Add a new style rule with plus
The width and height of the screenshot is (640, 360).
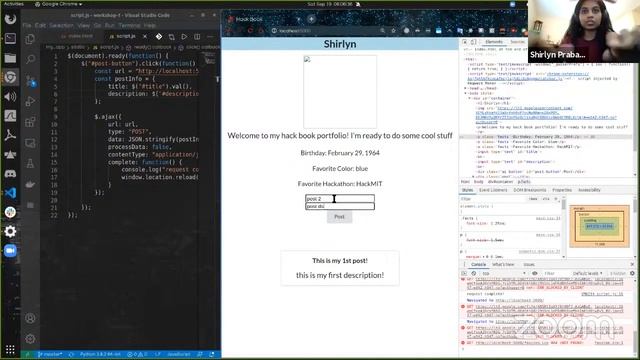pyautogui.click(x=556, y=199)
